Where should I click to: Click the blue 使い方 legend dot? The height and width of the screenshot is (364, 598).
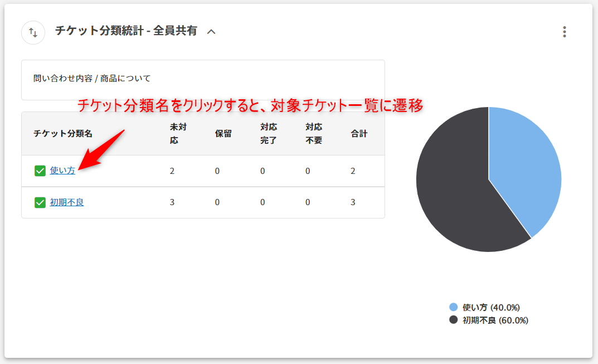point(453,307)
